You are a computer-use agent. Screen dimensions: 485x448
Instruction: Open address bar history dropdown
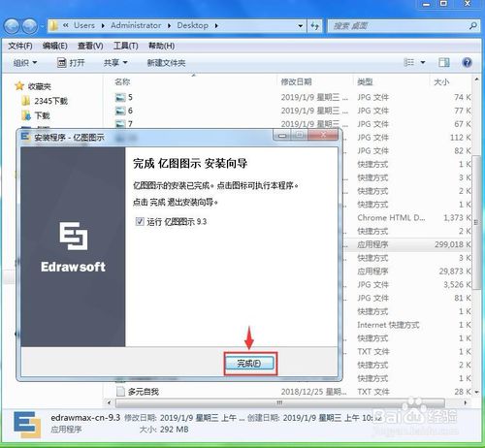300,26
